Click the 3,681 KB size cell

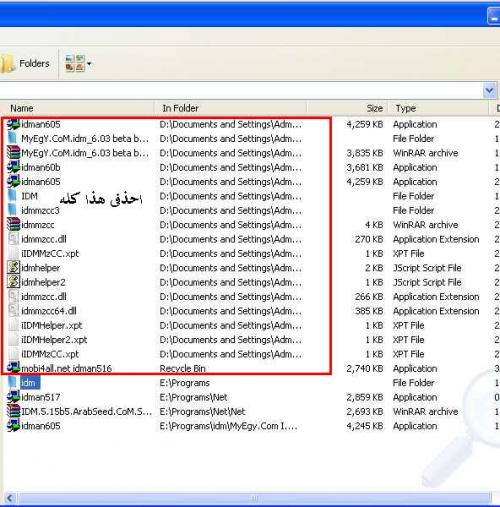[x=365, y=167]
